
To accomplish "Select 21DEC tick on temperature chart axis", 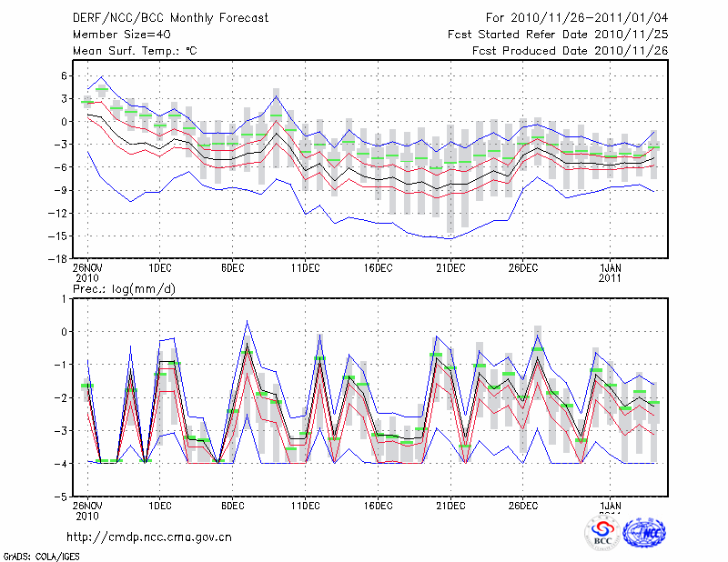I will (x=450, y=267).
